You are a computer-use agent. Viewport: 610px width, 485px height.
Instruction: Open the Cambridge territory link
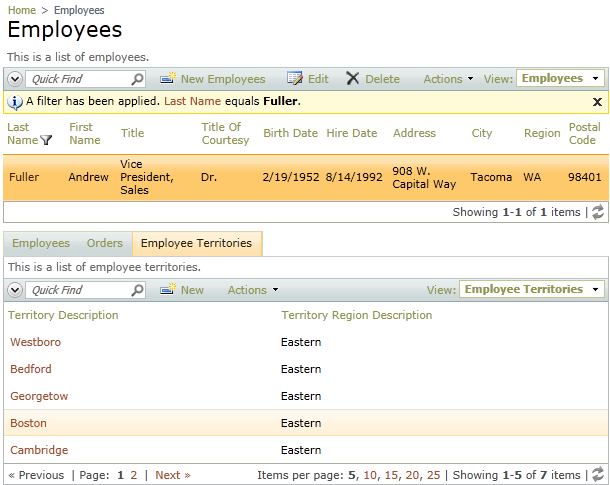39,450
